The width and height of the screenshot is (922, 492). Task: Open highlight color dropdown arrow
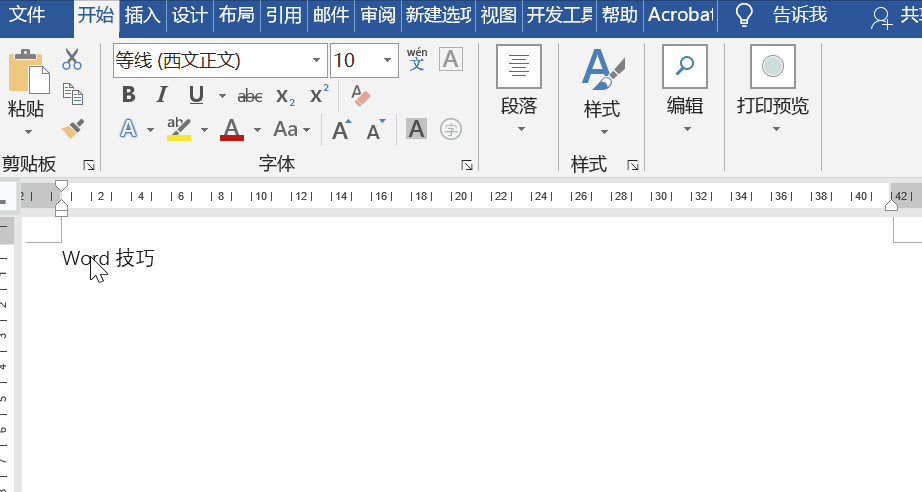(204, 130)
